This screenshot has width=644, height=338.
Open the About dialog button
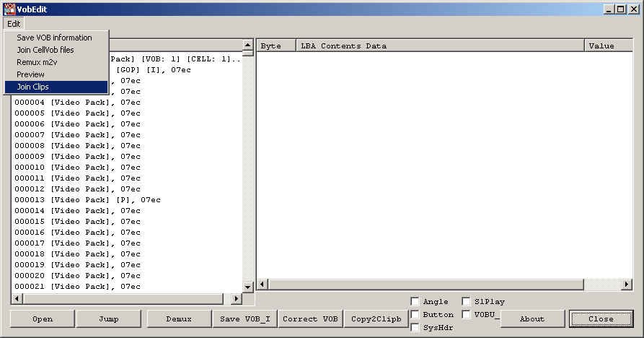click(532, 318)
